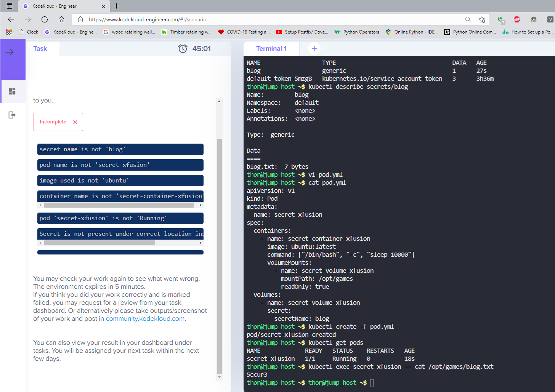The height and width of the screenshot is (392, 555).
Task: Dismiss the Incomplete badge with X
Action: pos(75,122)
